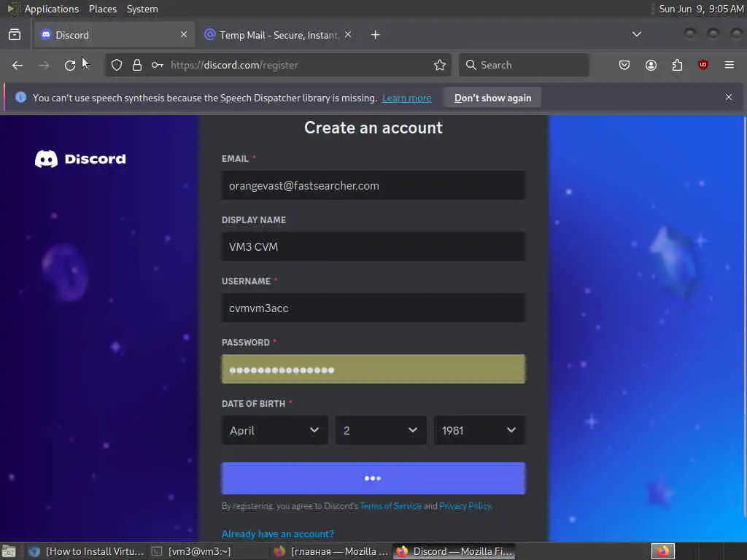The height and width of the screenshot is (560, 747).
Task: Open a new browser tab
Action: coord(376,35)
